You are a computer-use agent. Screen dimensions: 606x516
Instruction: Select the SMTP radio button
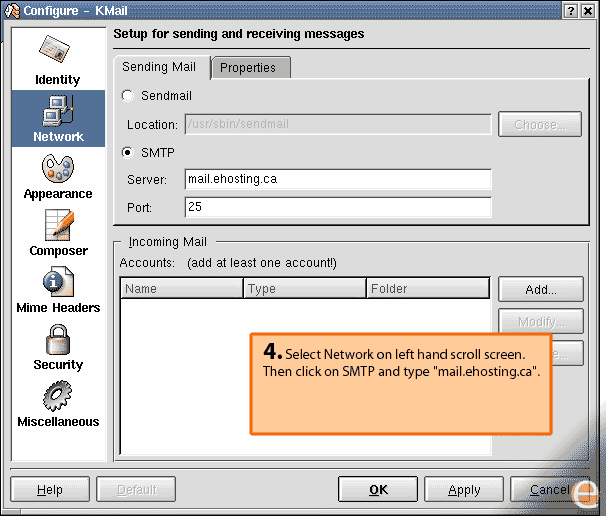127,153
